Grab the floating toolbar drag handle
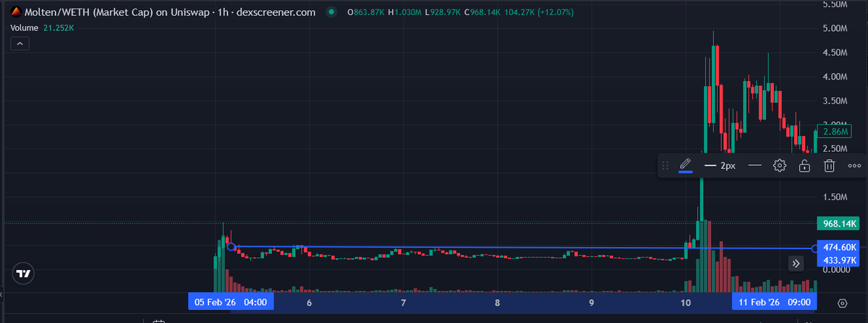This screenshot has height=323, width=868. 665,166
